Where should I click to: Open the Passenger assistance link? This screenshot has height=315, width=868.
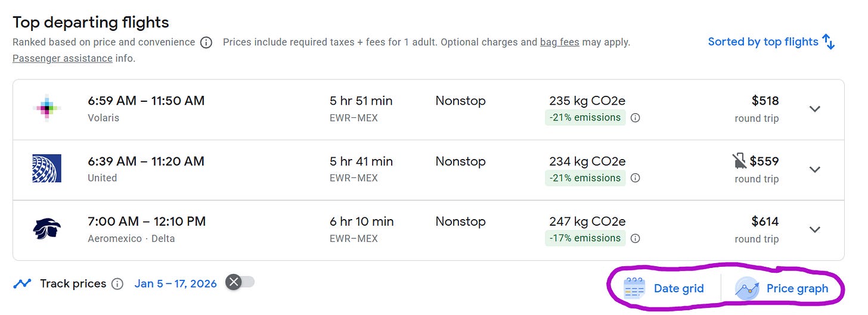63,58
